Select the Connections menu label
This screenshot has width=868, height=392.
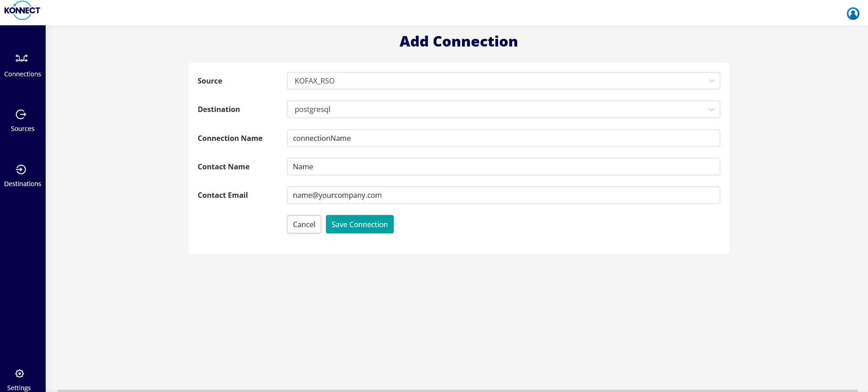23,74
